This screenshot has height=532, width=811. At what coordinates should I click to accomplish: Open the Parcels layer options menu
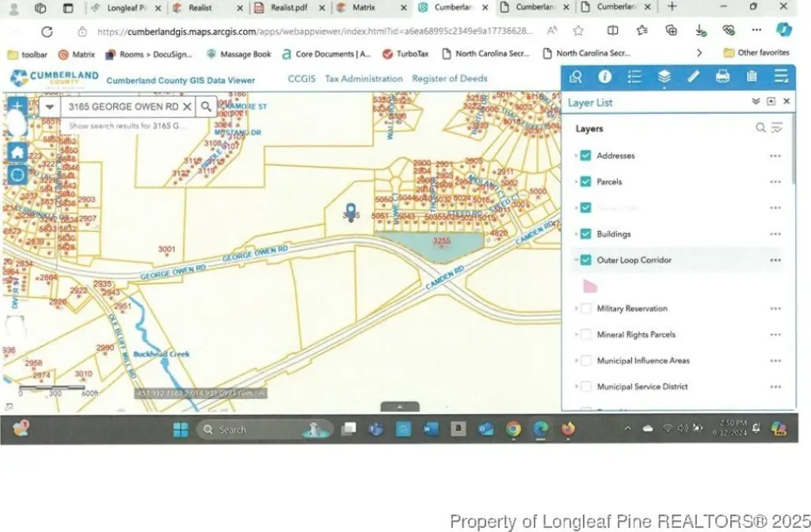[x=775, y=182]
